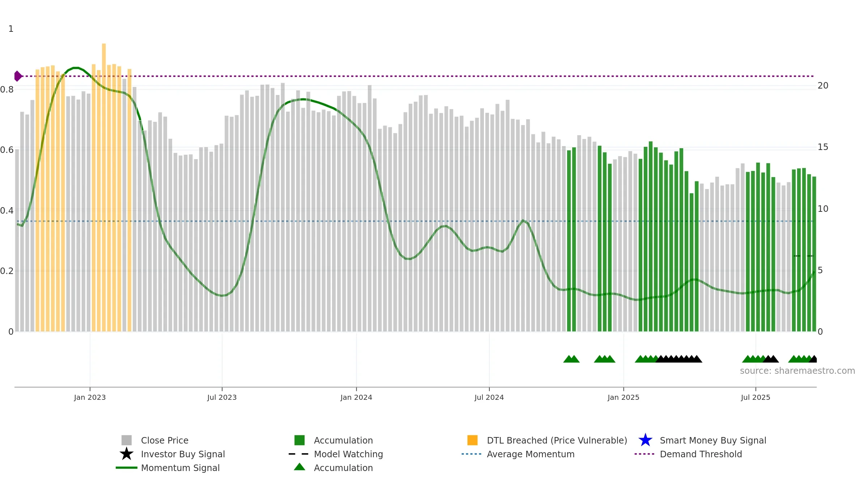Click the Momentum Signal legend text
Screen dimensions: 868x488
click(180, 468)
